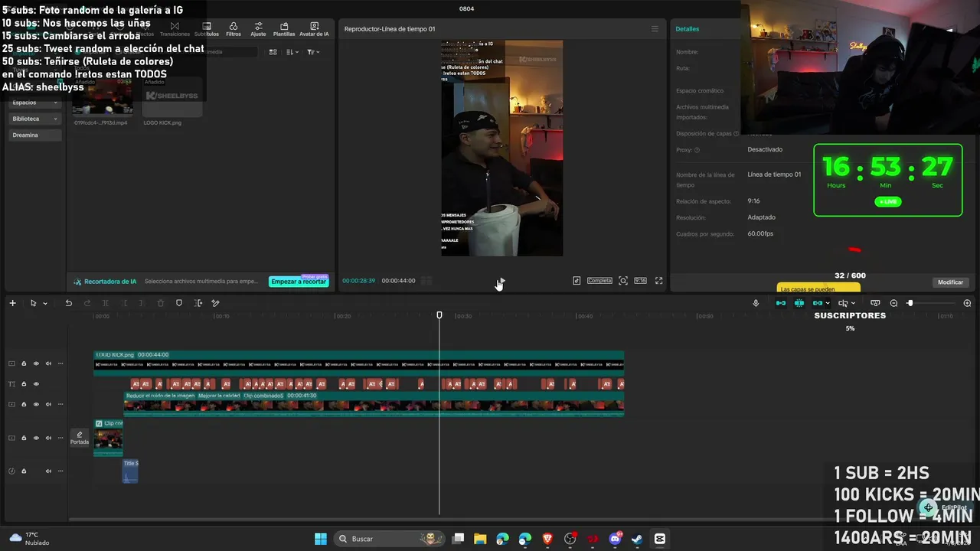
Task: Open the TikTok safe-zone preview icon
Action: (577, 281)
